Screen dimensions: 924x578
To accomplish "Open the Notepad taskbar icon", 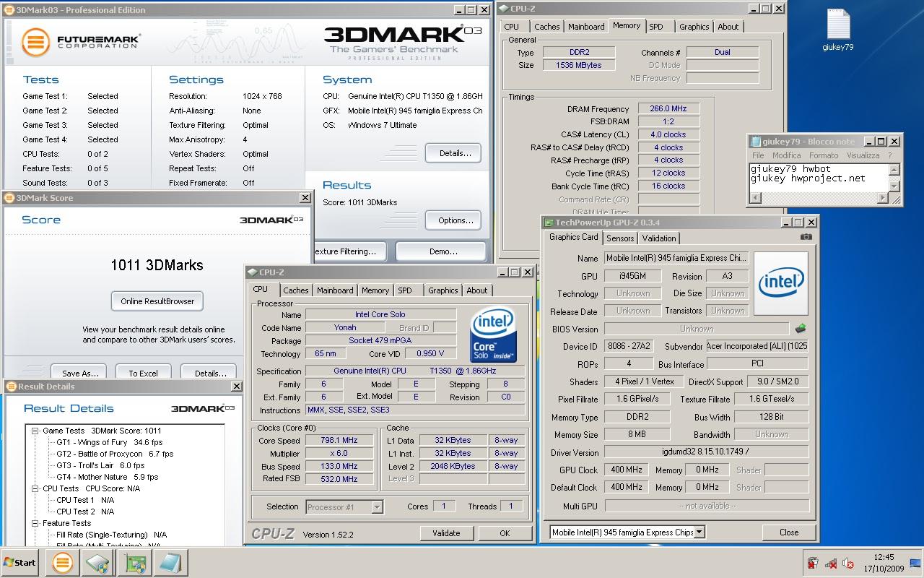I will [x=170, y=563].
